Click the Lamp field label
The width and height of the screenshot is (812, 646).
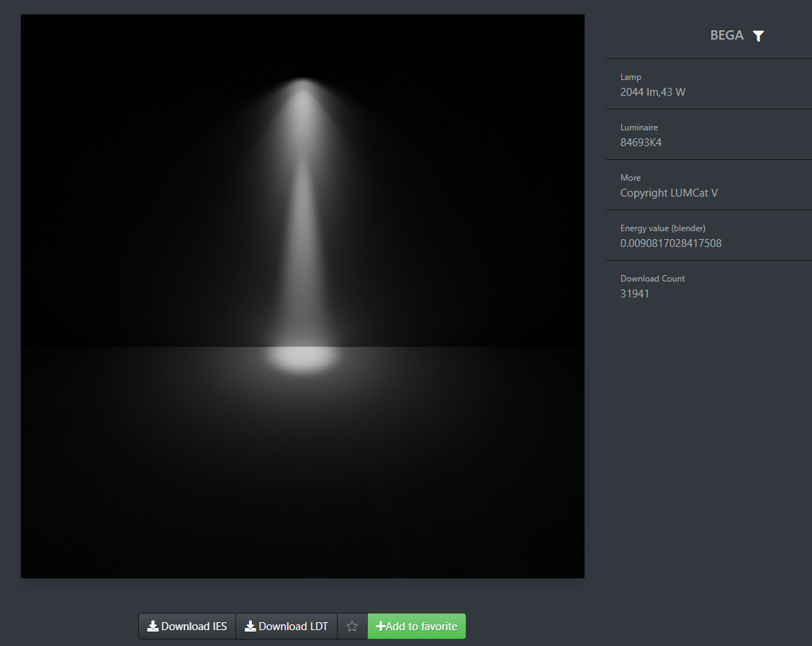click(631, 76)
